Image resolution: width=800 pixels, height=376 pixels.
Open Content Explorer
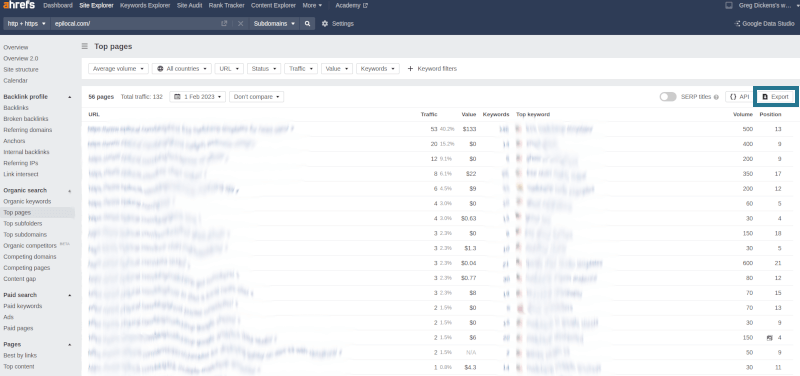pos(273,6)
